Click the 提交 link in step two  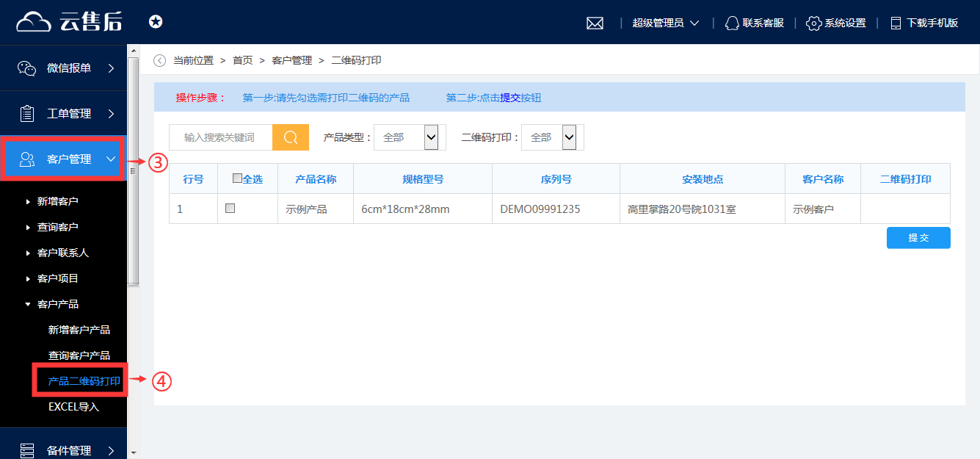tap(510, 98)
